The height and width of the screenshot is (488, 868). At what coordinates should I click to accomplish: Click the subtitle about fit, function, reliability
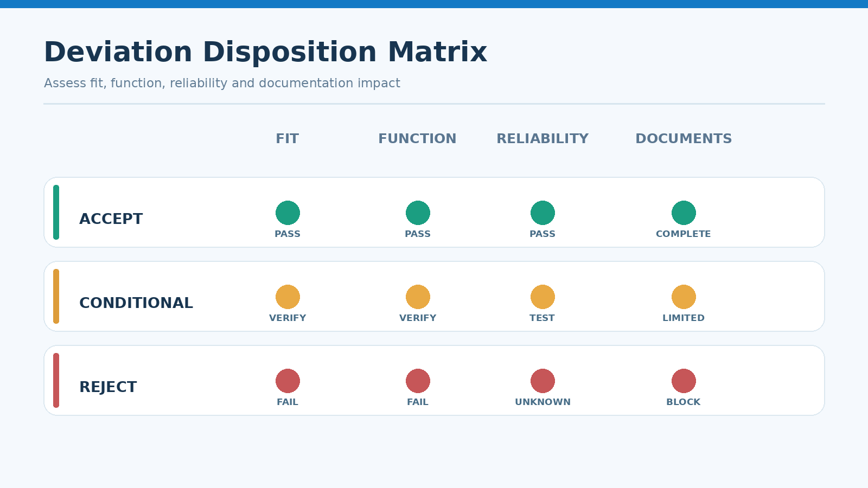point(222,84)
